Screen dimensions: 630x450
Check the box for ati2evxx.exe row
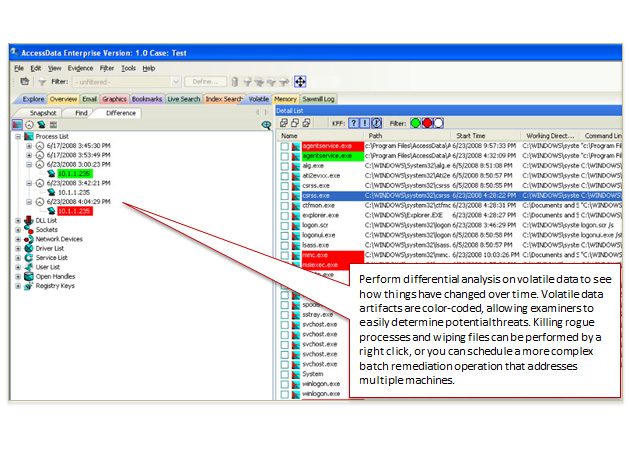click(285, 176)
